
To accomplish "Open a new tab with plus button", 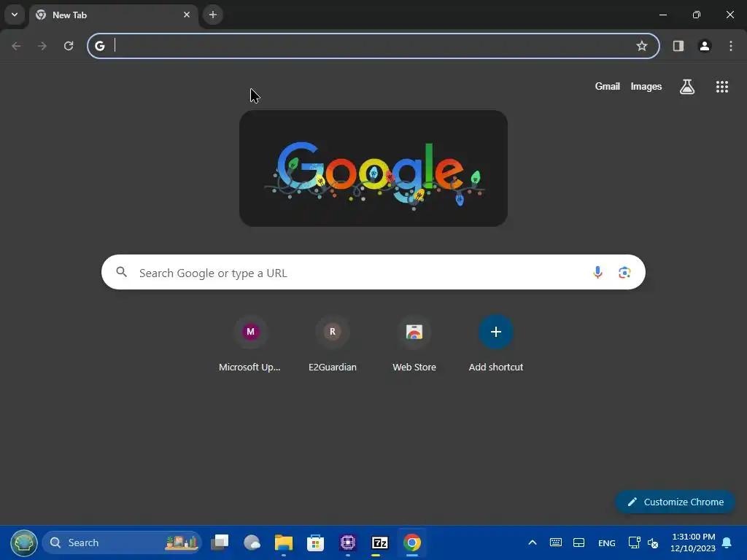I will coord(213,15).
